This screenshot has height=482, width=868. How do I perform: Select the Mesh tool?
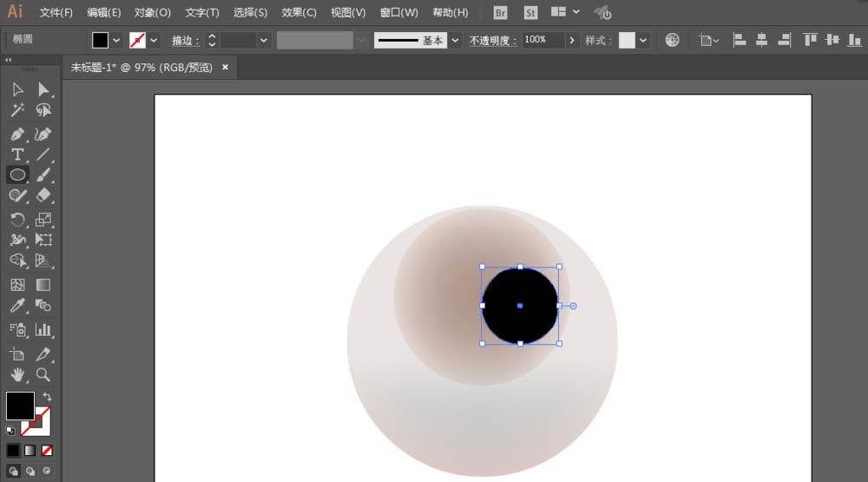click(x=17, y=285)
